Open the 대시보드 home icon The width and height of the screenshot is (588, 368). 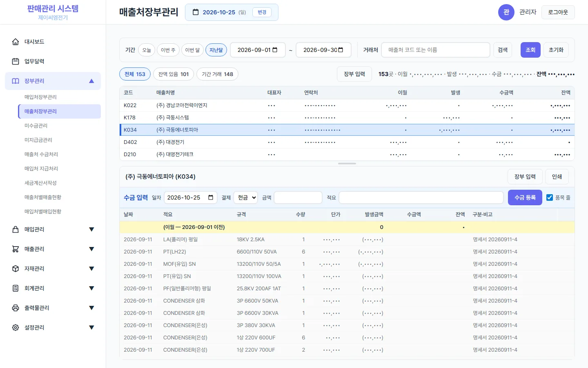(x=16, y=42)
